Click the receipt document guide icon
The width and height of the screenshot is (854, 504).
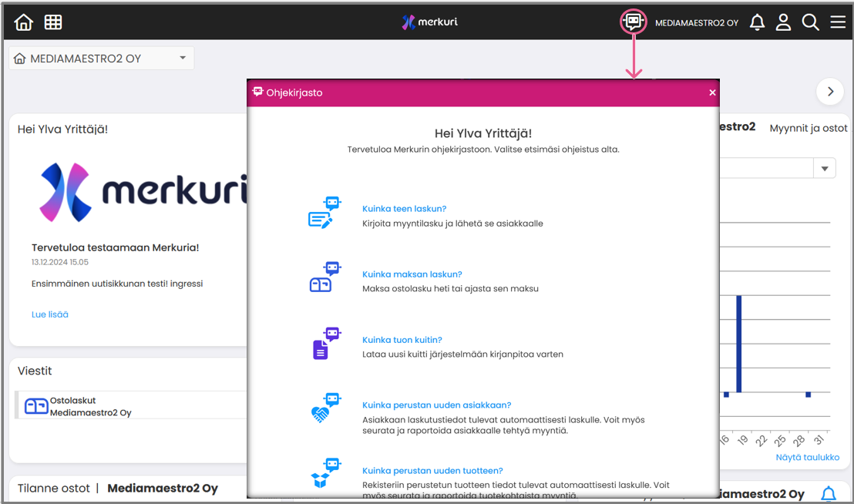click(x=323, y=344)
